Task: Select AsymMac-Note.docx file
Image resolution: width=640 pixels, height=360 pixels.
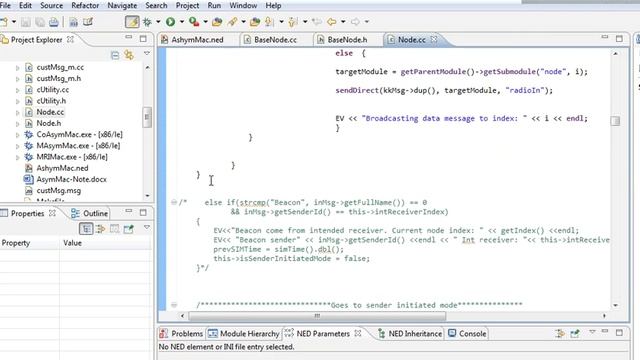Action: [x=71, y=179]
